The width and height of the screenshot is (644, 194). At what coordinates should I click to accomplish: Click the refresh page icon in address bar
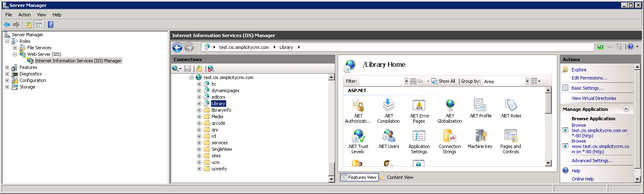tap(600, 47)
